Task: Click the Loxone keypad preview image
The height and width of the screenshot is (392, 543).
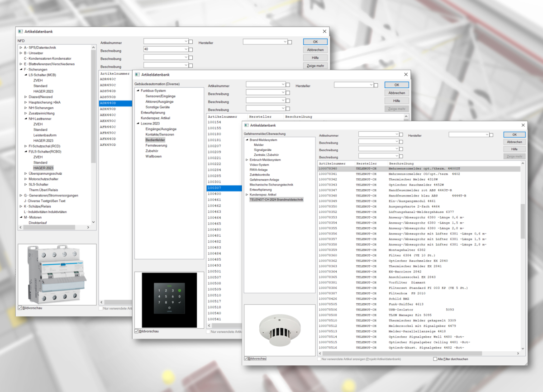Action: pos(168,300)
